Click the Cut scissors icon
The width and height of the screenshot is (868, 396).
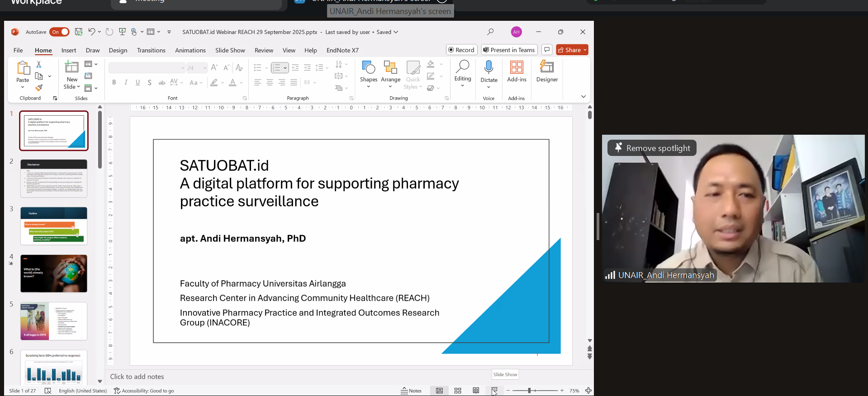(x=39, y=65)
